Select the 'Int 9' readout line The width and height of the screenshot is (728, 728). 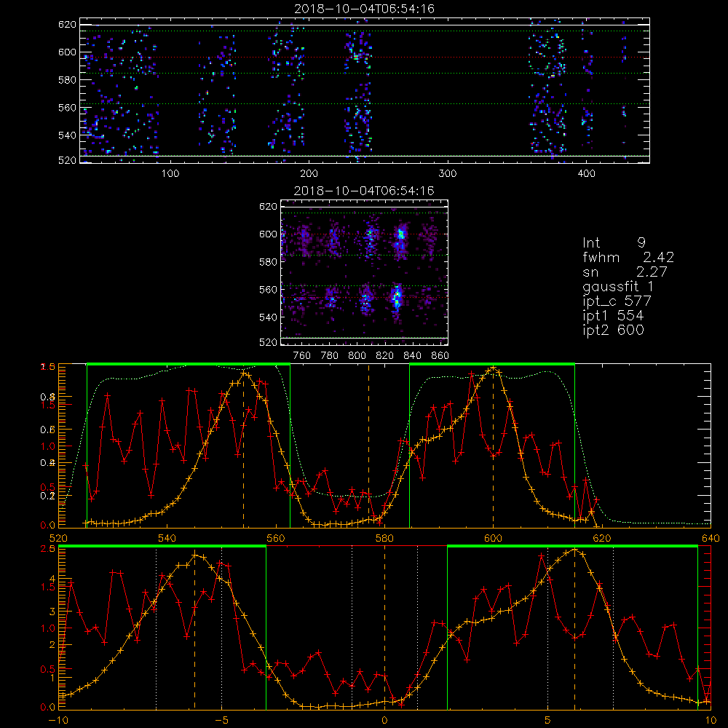coord(614,242)
